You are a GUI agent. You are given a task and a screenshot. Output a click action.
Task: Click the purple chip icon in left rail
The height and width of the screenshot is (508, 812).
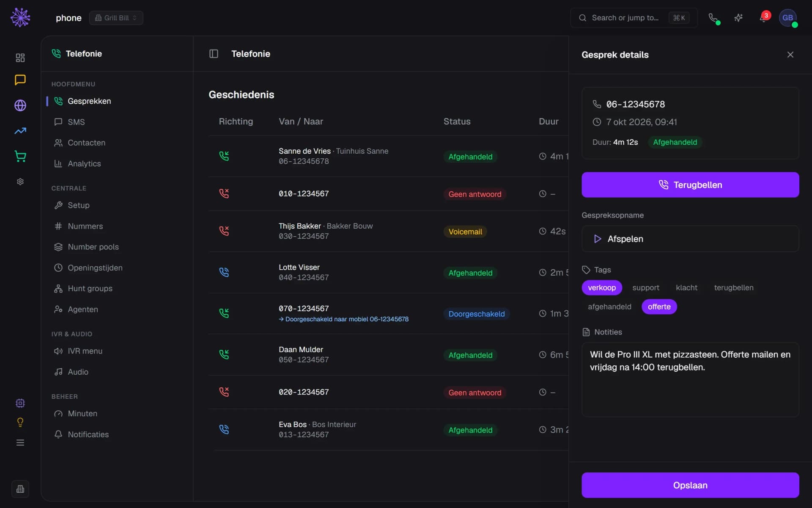(x=20, y=403)
